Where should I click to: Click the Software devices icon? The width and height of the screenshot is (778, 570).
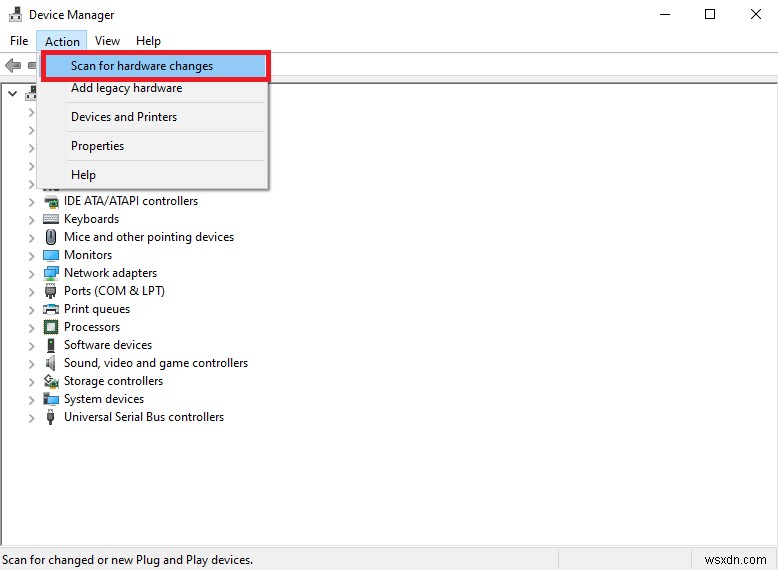51,345
